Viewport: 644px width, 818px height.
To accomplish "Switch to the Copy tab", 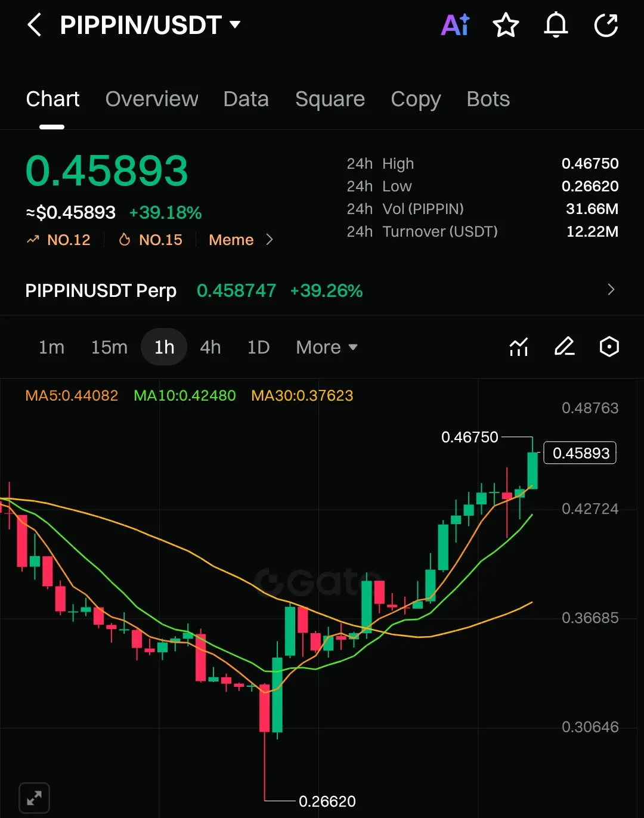I will point(416,99).
